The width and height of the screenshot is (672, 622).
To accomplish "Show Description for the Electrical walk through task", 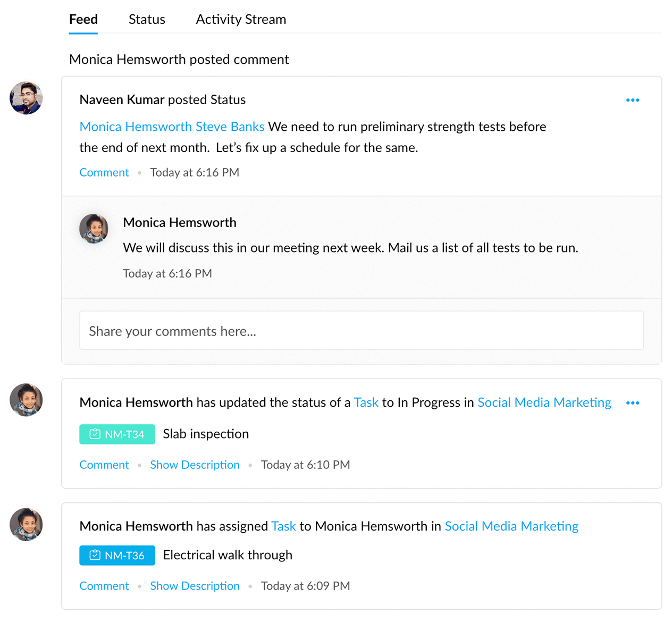I will [195, 586].
